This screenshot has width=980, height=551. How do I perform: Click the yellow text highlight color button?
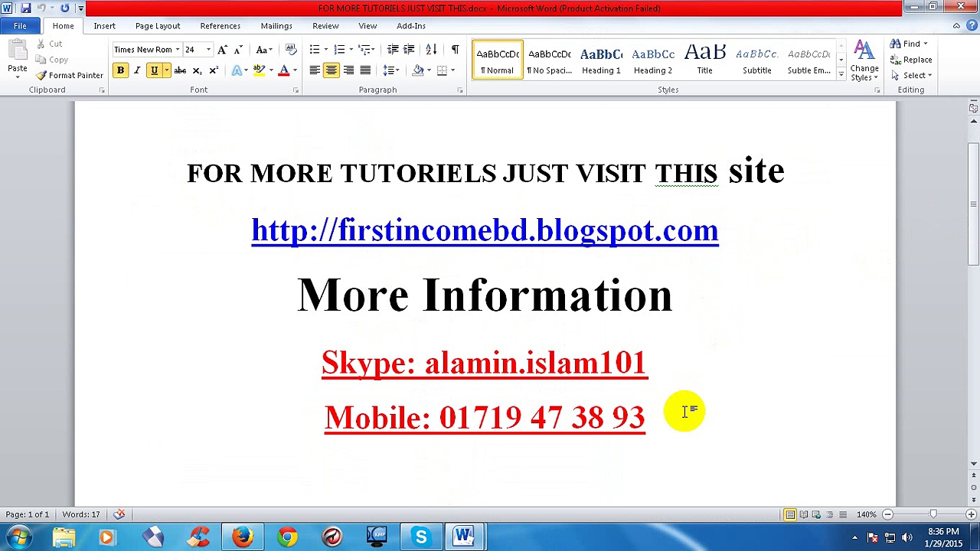(x=259, y=70)
